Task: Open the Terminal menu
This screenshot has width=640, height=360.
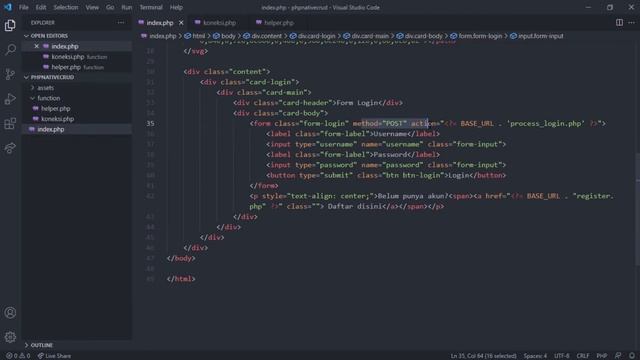Action: (x=151, y=7)
